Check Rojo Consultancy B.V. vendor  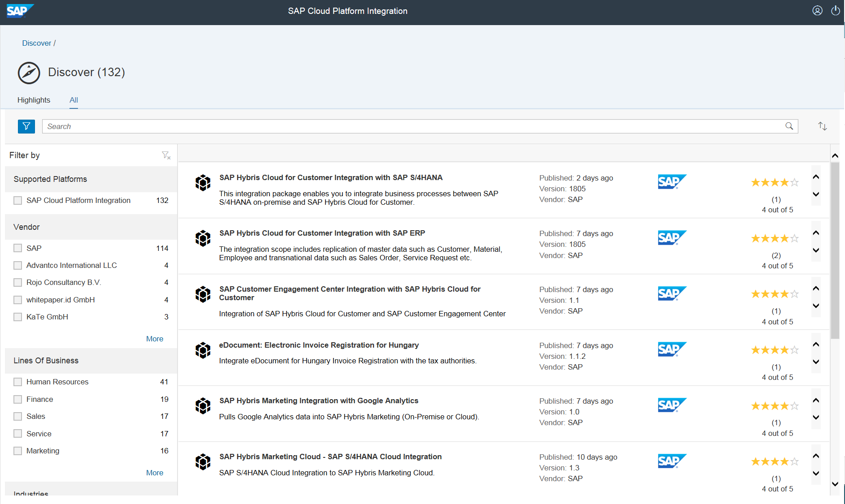coord(18,283)
